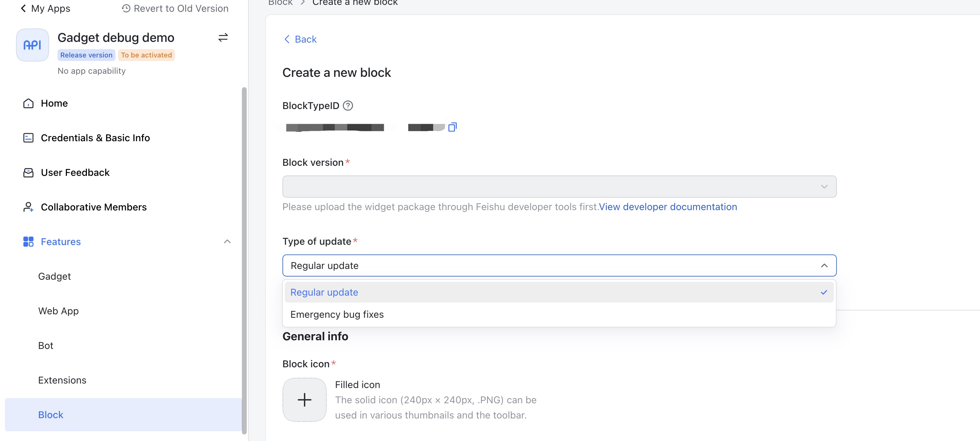
Task: Select the Emergency bug fixes option
Action: pyautogui.click(x=337, y=314)
